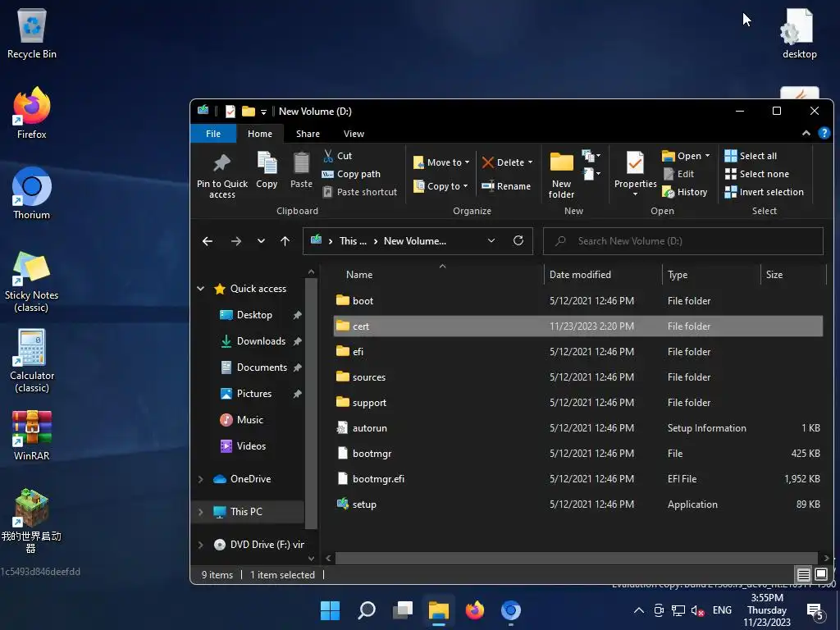840x630 pixels.
Task: Open the File menu tab
Action: pos(213,134)
